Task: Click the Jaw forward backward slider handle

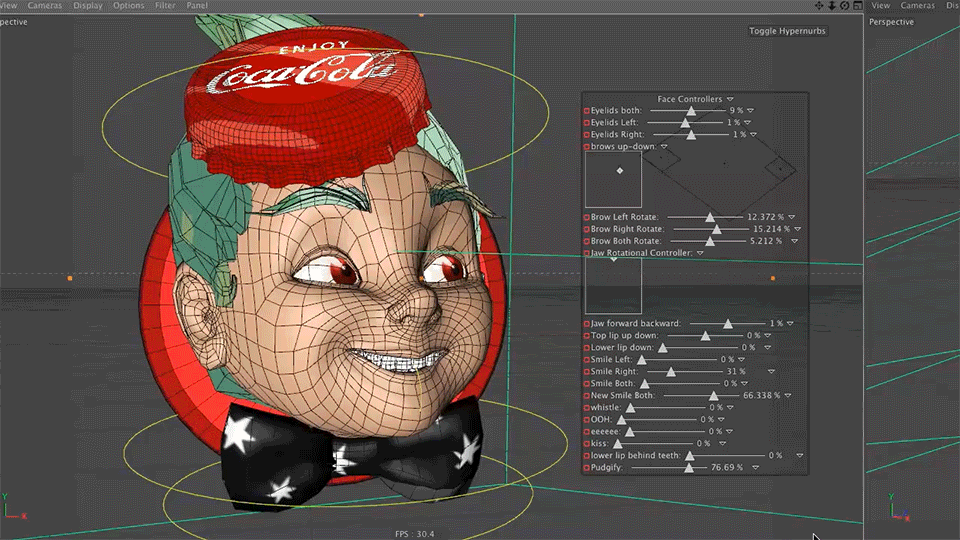Action: pos(728,323)
